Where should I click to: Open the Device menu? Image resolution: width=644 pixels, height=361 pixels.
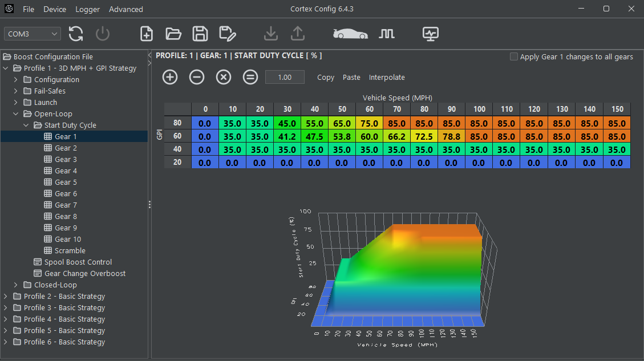pyautogui.click(x=55, y=9)
